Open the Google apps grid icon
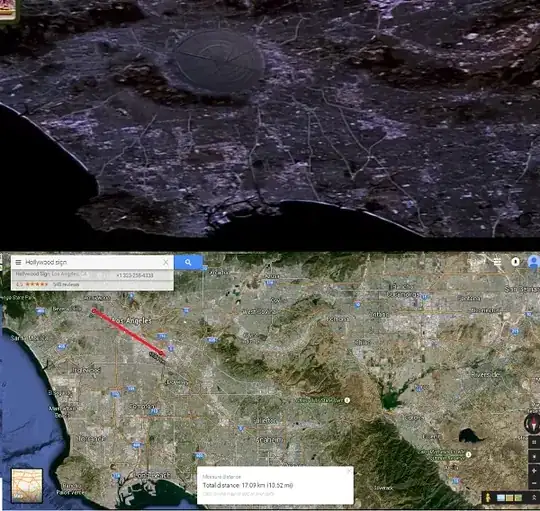Screen dimensions: 540x511 [497, 262]
